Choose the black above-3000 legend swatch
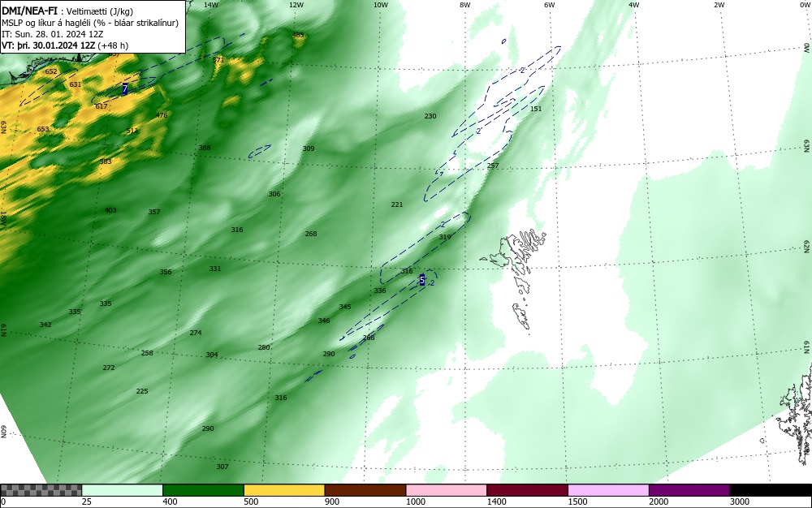 click(771, 490)
